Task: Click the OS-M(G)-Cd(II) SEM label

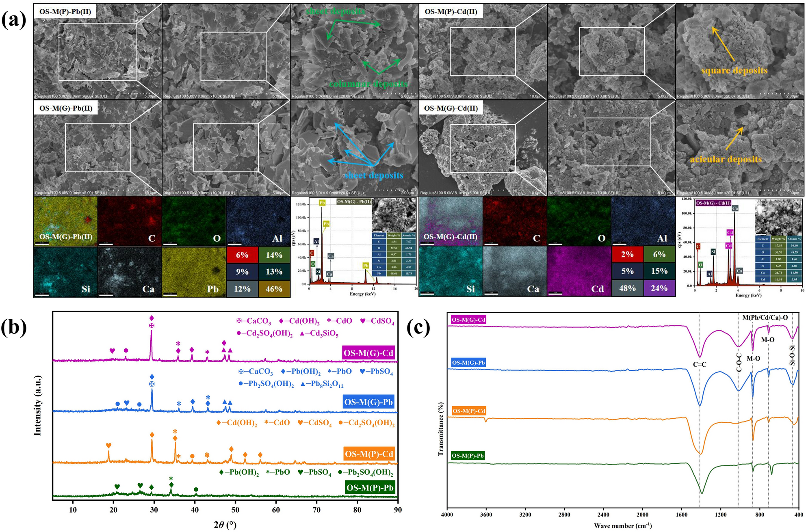Action: pos(451,108)
